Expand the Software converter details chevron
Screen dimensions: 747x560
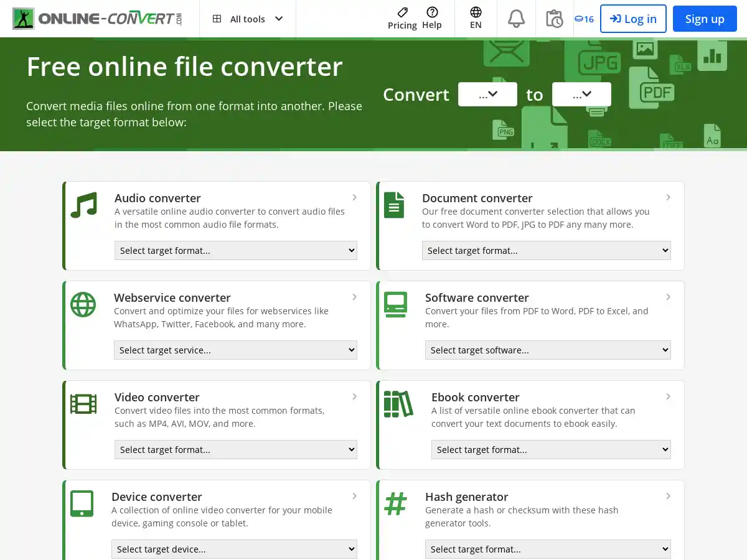pos(669,297)
